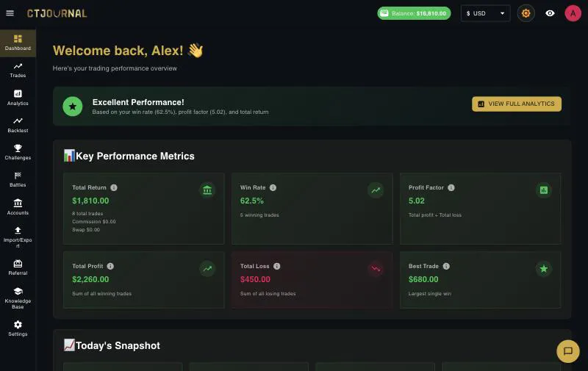Click trending-down icon in Total Loss card
Image resolution: width=588 pixels, height=371 pixels.
[x=376, y=269]
